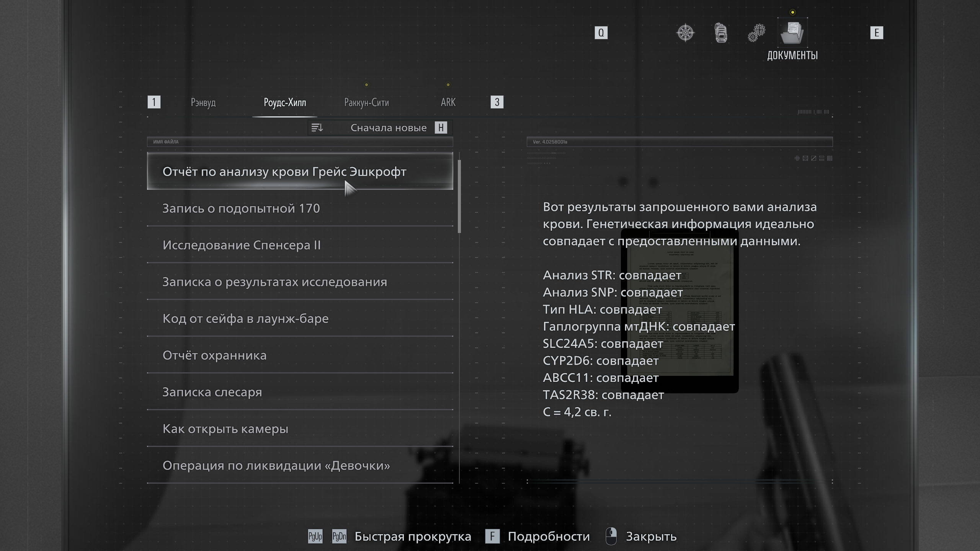Click the document preview thumbnail

click(x=679, y=311)
